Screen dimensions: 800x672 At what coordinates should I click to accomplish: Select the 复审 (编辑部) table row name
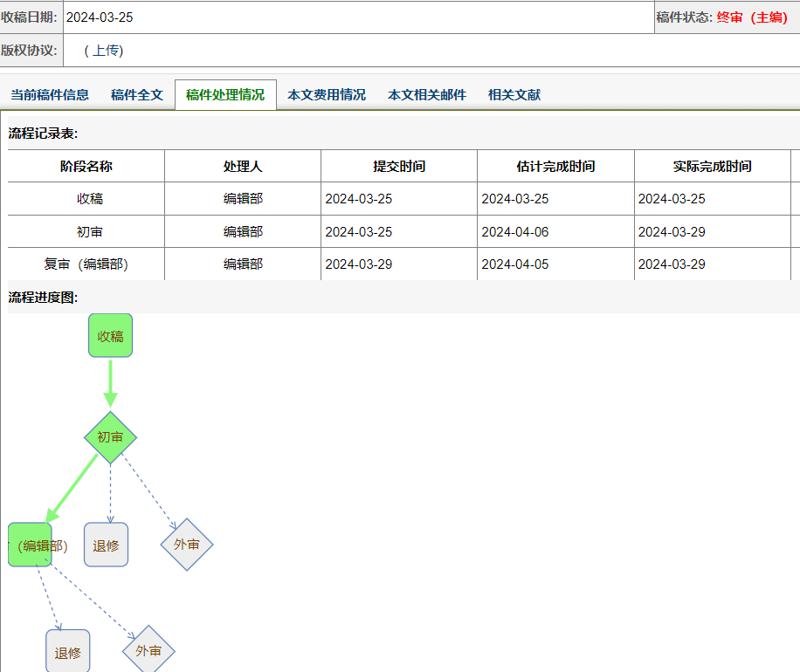(x=86, y=264)
